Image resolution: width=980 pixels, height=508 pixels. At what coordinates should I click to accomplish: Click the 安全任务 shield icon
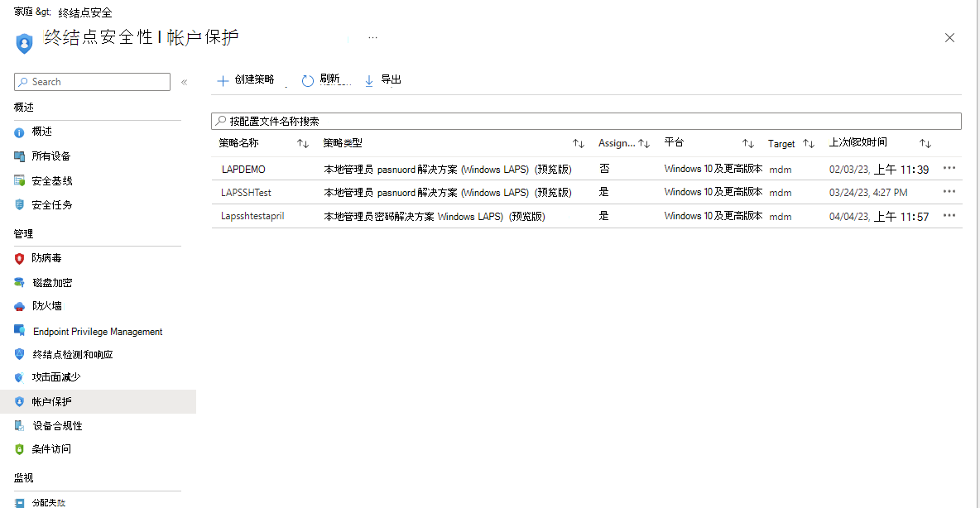tap(19, 204)
